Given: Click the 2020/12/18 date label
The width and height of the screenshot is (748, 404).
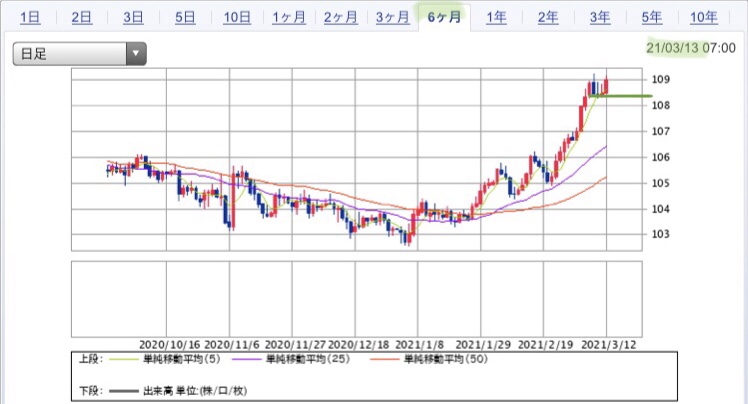Looking at the screenshot, I should pyautogui.click(x=359, y=344).
